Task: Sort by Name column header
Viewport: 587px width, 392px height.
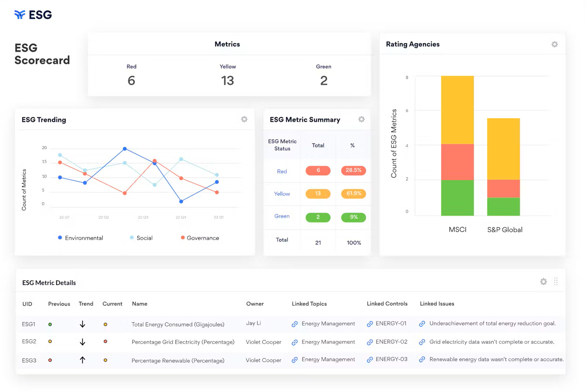Action: point(140,304)
